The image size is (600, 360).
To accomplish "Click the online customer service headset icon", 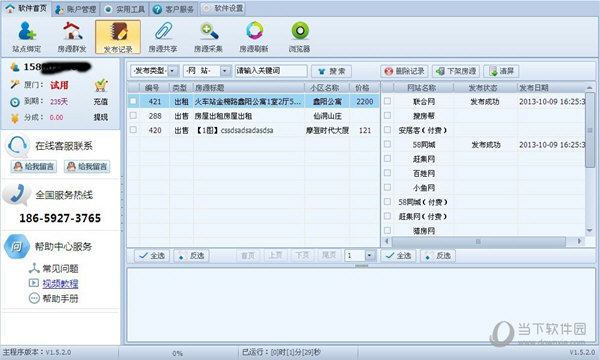I will 17,145.
